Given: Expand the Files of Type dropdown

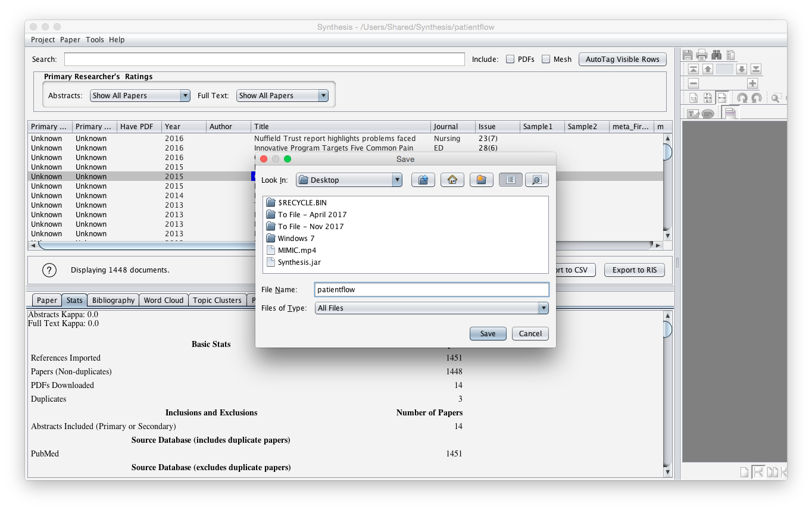Looking at the screenshot, I should 431,308.
